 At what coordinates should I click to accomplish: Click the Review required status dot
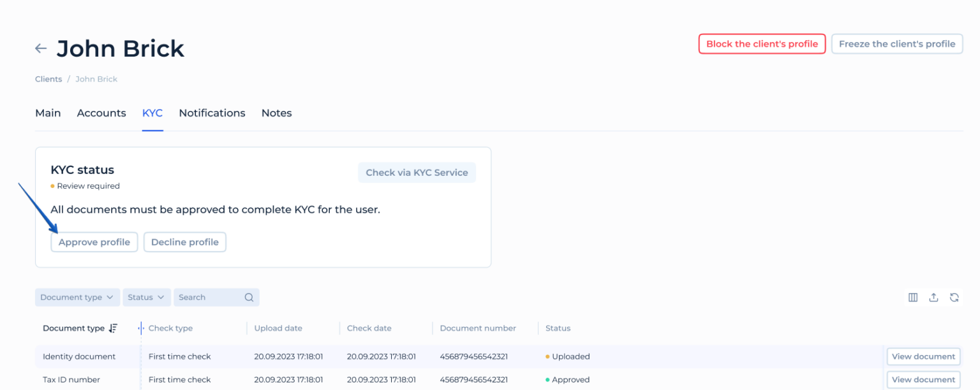pos(53,186)
